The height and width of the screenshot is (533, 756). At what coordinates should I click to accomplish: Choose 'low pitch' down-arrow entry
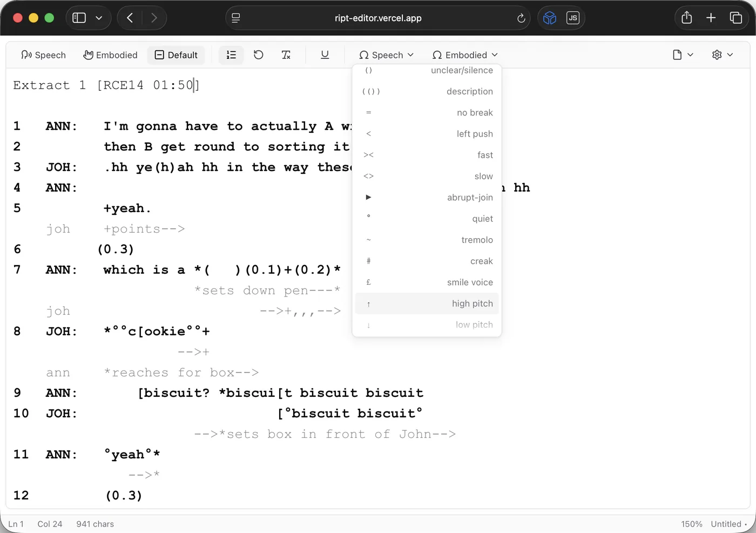click(x=427, y=325)
